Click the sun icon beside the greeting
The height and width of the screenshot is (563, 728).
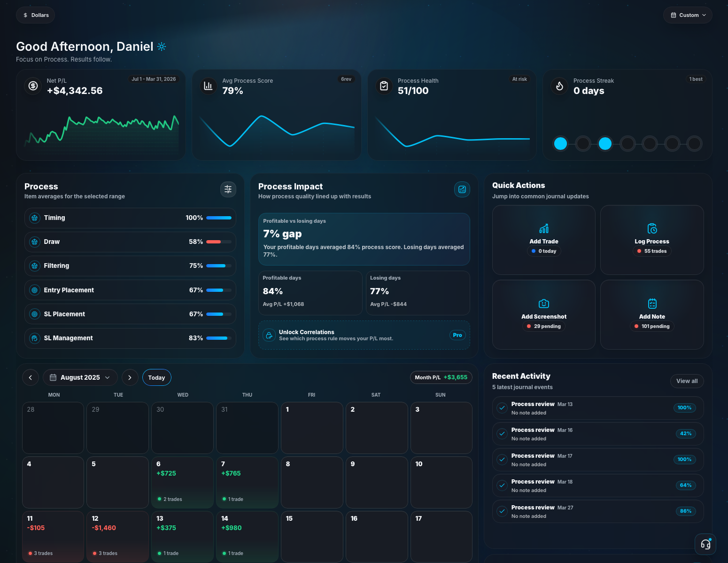point(162,47)
